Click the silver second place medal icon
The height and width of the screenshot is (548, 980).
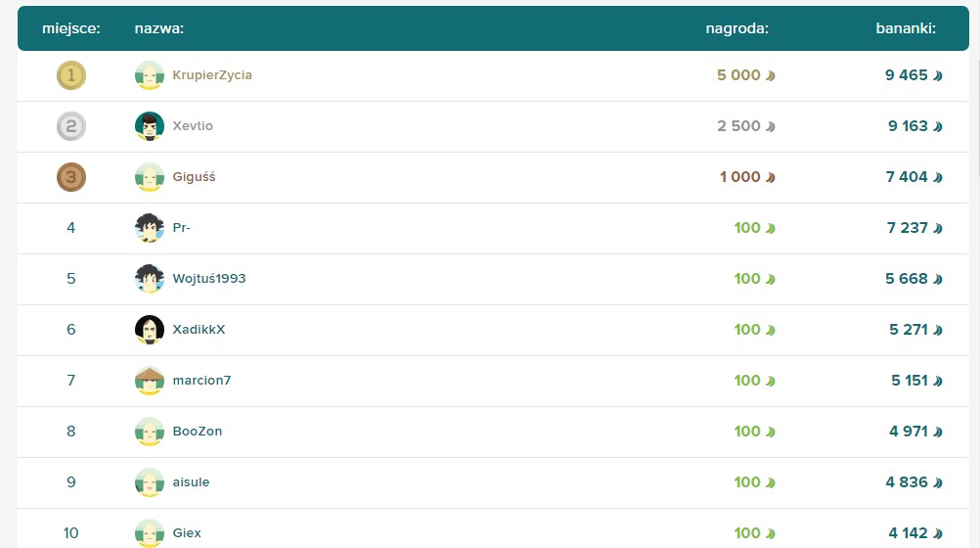(71, 126)
